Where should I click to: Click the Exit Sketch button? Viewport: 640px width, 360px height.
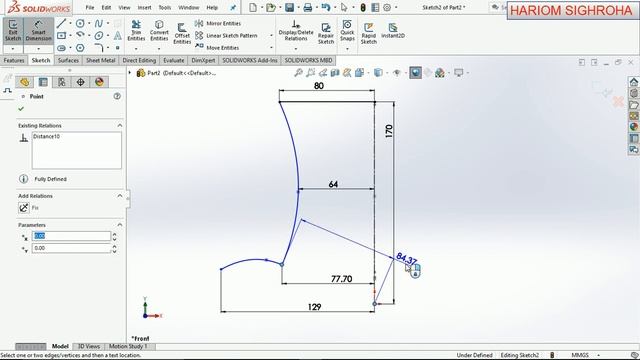click(x=13, y=31)
